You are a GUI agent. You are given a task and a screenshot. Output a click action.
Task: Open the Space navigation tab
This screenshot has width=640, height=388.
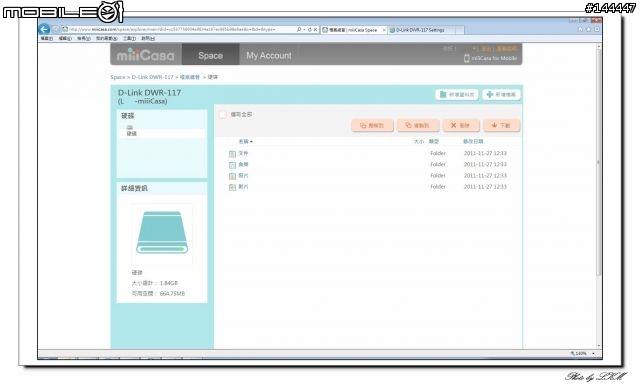[x=210, y=55]
